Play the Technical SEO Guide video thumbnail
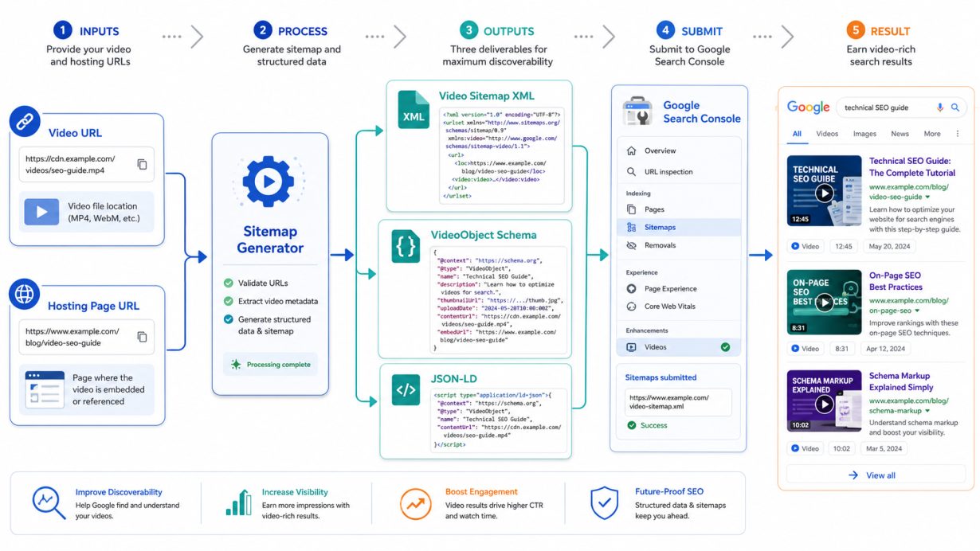 (825, 193)
